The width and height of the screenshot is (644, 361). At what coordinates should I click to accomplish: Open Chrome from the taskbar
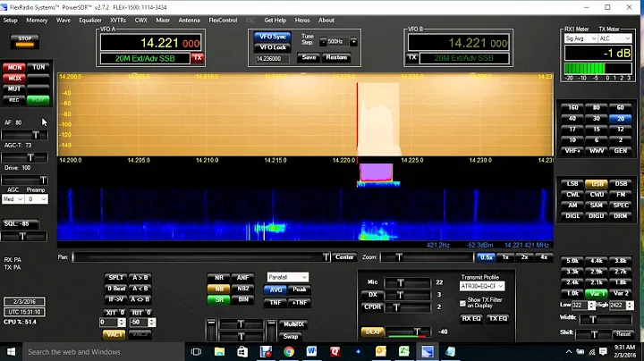[x=289, y=351]
